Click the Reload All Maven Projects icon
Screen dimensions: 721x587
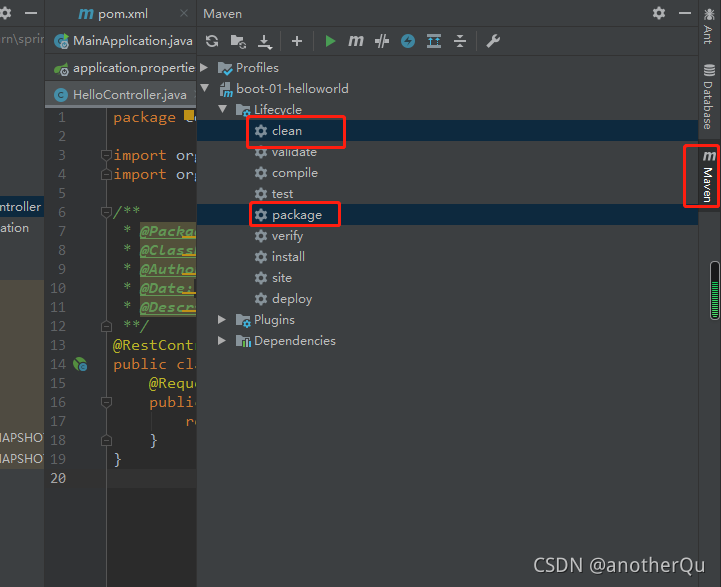pos(212,41)
